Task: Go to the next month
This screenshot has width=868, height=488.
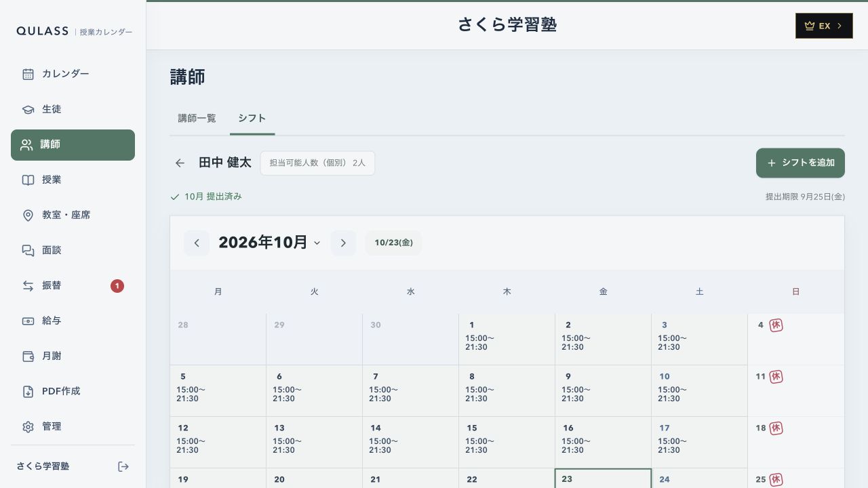Action: [x=343, y=243]
